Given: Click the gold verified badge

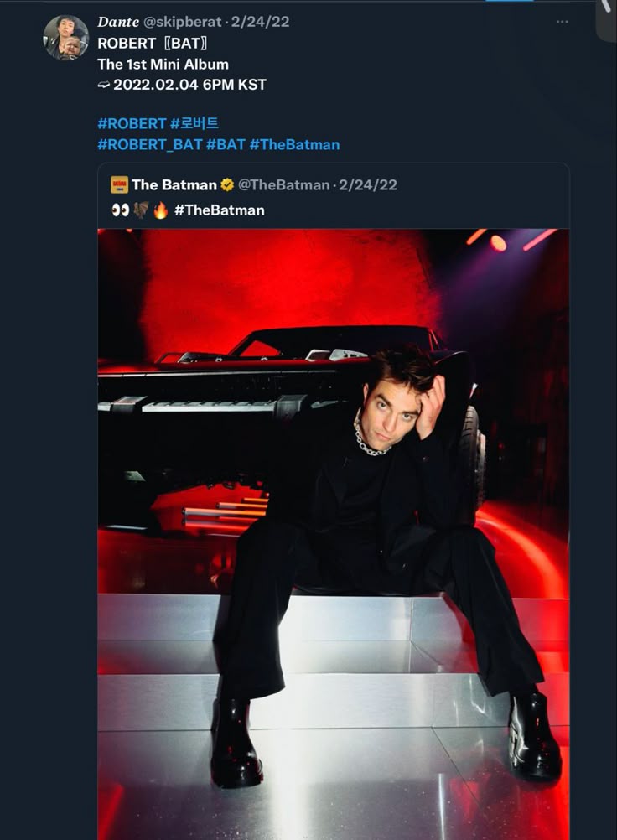Looking at the screenshot, I should (x=227, y=184).
